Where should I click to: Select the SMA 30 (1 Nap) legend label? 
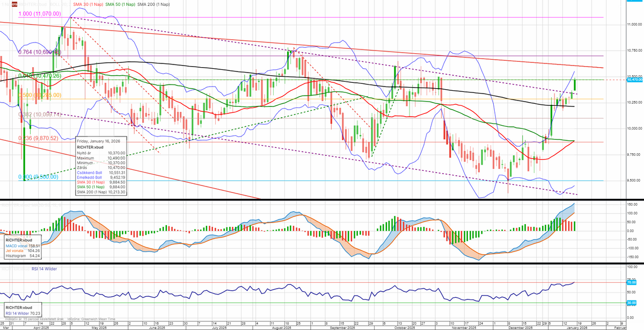coord(88,4)
